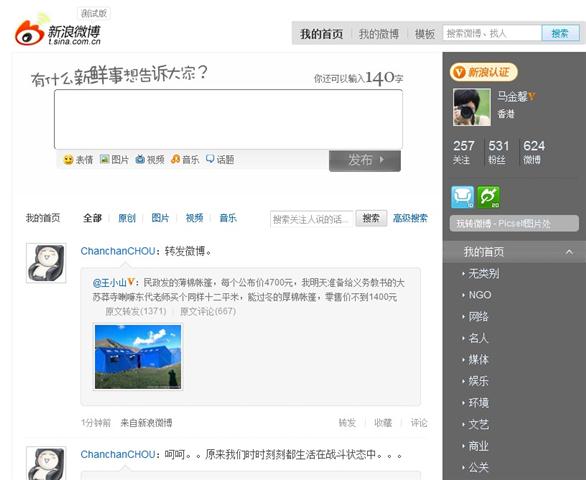
Task: Click first post's ChanchanCHOU avatar
Action: [x=46, y=263]
